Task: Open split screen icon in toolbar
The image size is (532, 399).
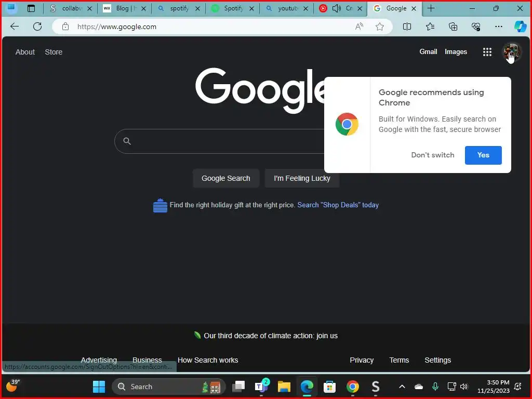Action: click(407, 26)
